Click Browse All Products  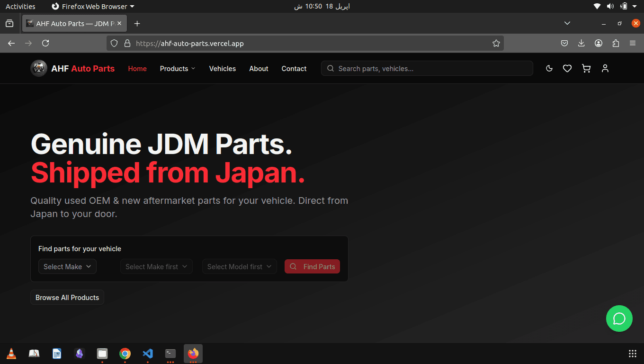click(x=67, y=297)
